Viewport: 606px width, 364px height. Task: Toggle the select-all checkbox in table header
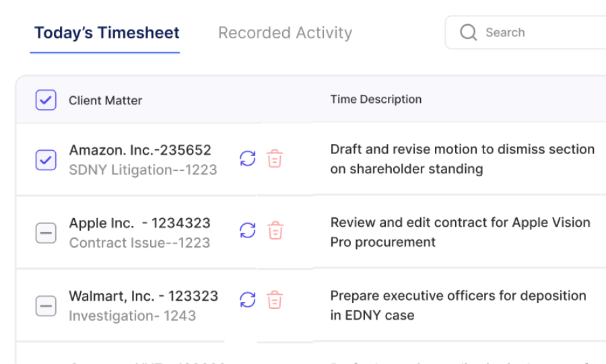click(x=46, y=100)
